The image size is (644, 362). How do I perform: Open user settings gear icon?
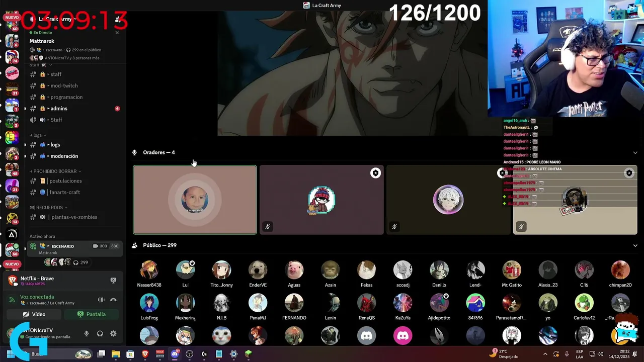point(113,334)
